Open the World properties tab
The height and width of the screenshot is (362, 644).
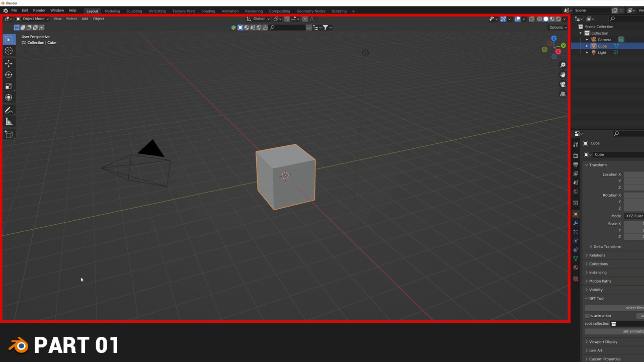click(576, 192)
